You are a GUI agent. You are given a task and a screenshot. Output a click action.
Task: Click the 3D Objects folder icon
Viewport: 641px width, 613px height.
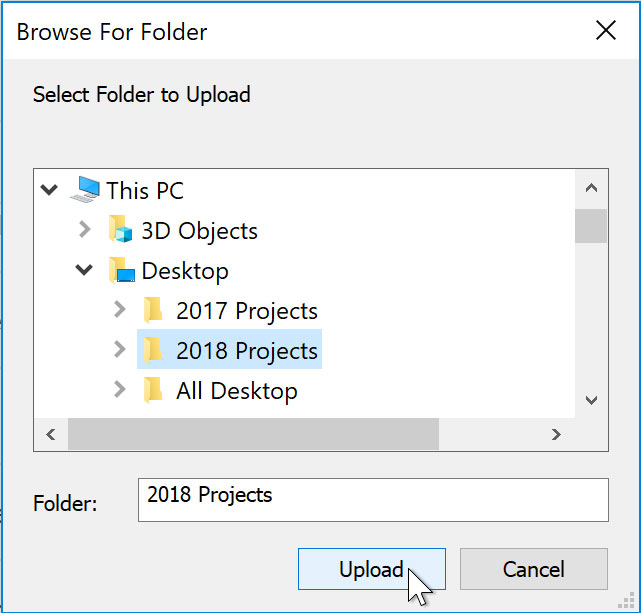[x=121, y=231]
